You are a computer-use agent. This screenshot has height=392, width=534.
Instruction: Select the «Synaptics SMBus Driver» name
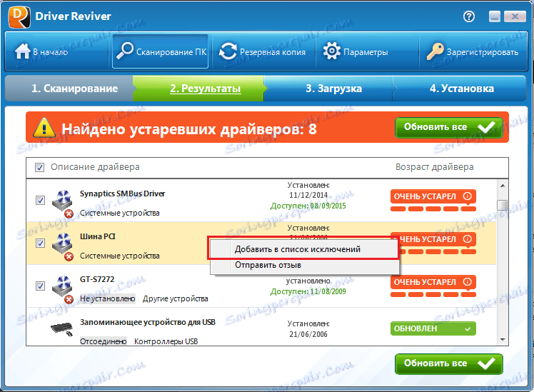point(122,194)
